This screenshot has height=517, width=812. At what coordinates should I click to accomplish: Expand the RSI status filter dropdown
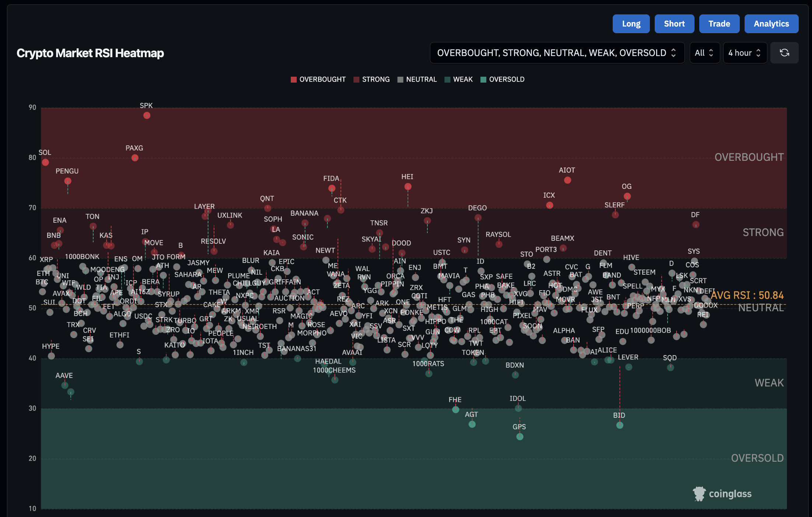557,53
